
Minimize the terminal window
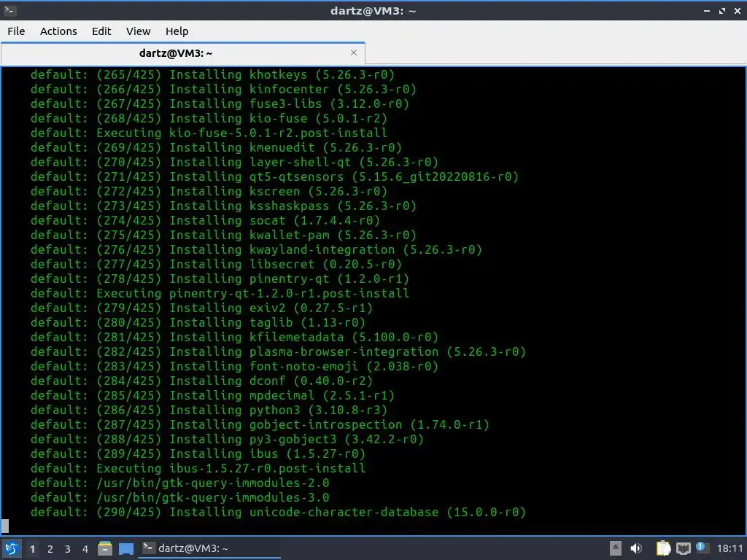point(706,10)
